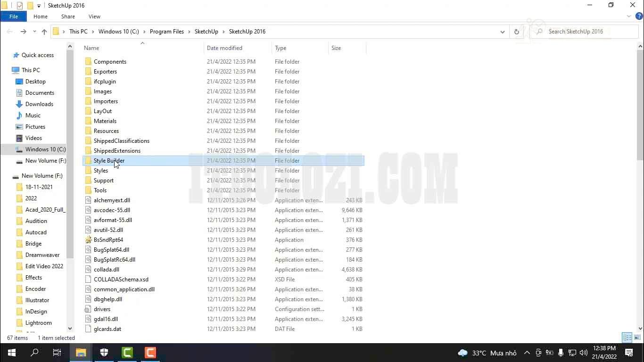This screenshot has height=362, width=644.
Task: Switch to large icons view layout
Action: point(637,337)
